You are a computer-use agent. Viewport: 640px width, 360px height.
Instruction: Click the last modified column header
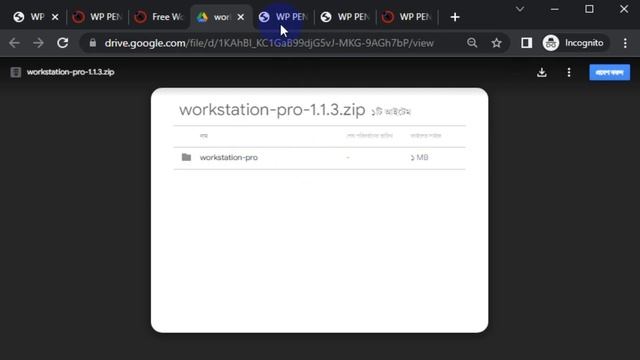[x=369, y=136]
